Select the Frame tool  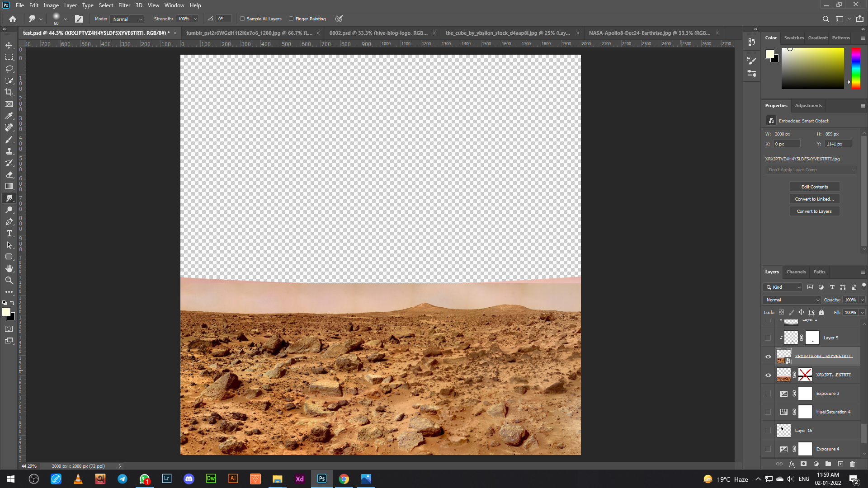[x=9, y=104]
